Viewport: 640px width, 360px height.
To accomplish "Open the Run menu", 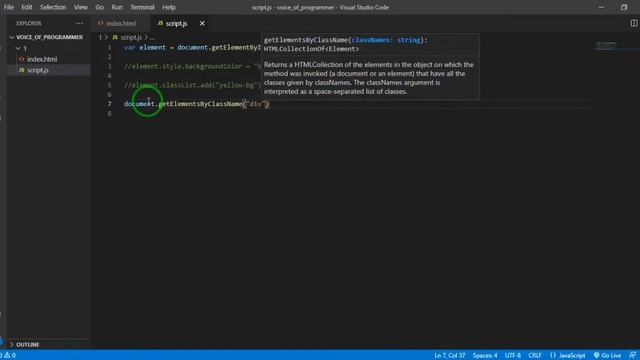I will click(x=117, y=7).
